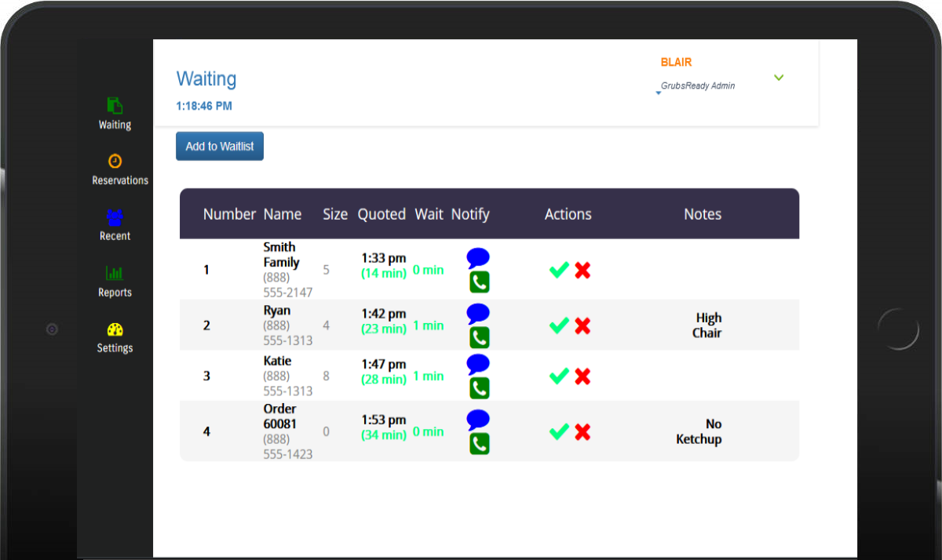Call Ryan using green phone icon
The width and height of the screenshot is (942, 560).
tap(479, 338)
